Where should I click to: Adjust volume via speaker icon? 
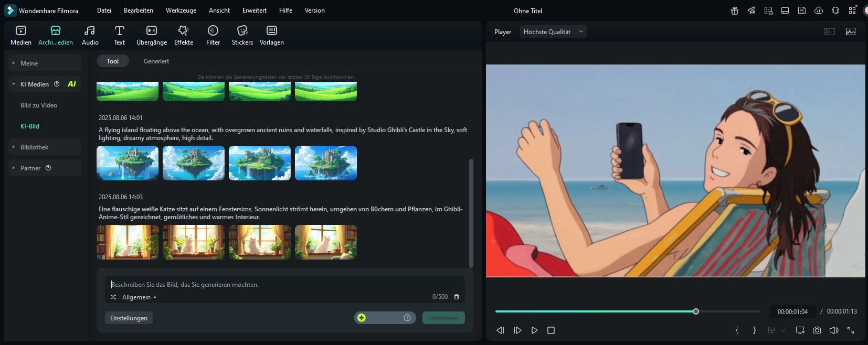pos(834,330)
